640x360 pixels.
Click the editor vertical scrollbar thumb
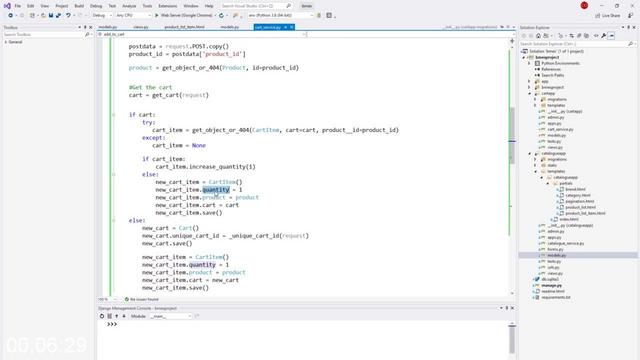512,135
